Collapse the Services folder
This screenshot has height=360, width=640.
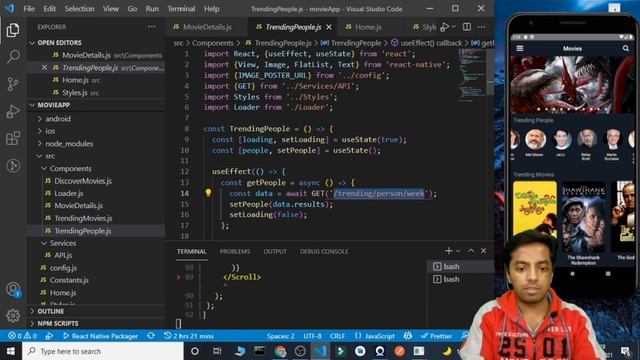coord(62,243)
